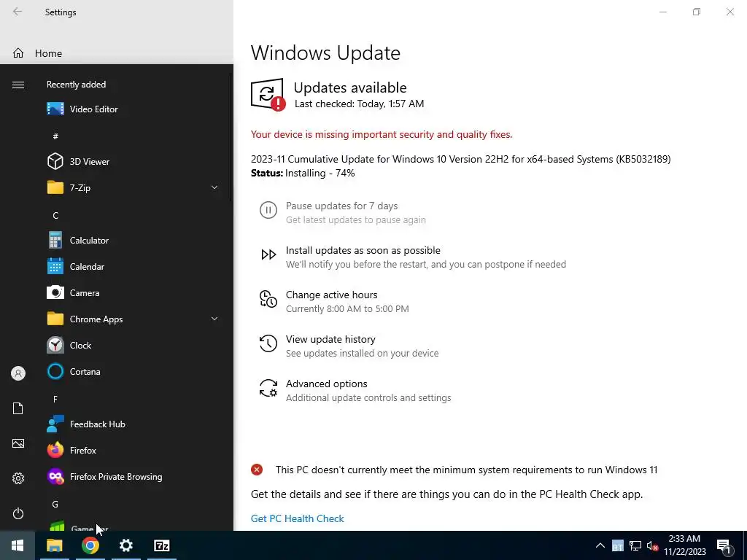
Task: Click the KB5032189 cumulative update title
Action: [461, 159]
